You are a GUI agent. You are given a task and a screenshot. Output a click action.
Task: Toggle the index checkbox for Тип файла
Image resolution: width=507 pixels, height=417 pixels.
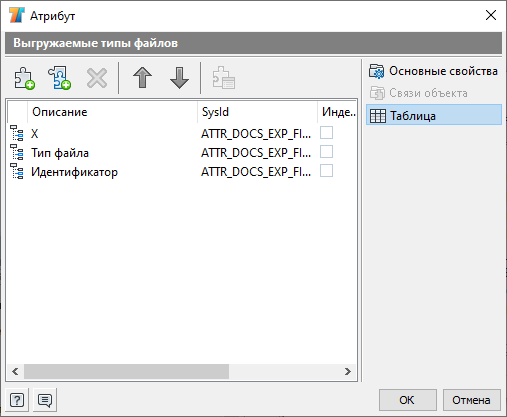326,152
